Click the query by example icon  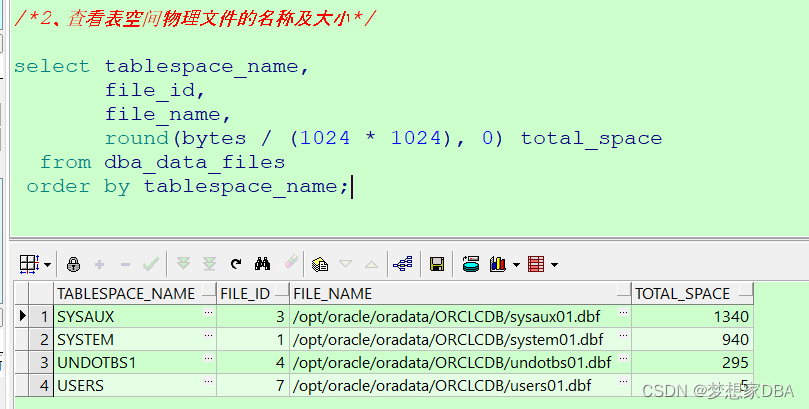(x=320, y=264)
